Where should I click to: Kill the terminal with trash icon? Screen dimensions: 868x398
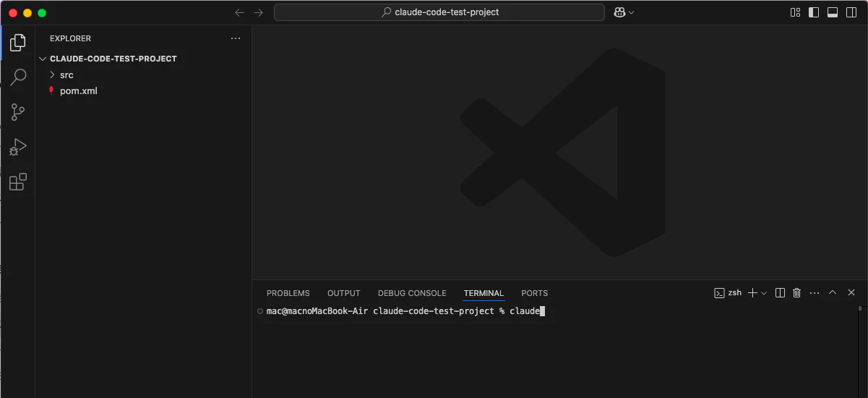797,293
